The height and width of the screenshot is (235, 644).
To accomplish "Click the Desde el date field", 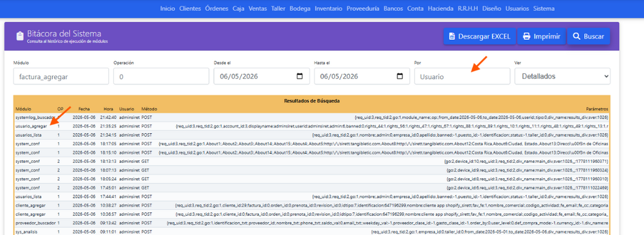I will click(261, 77).
